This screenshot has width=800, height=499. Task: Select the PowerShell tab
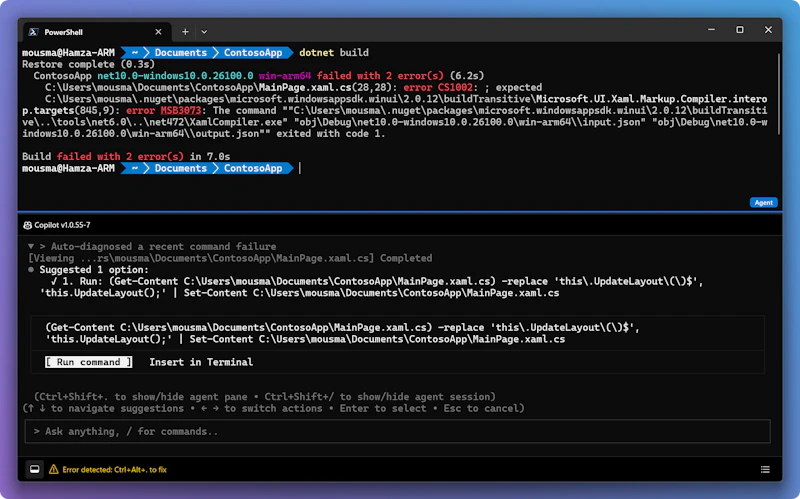(95, 32)
